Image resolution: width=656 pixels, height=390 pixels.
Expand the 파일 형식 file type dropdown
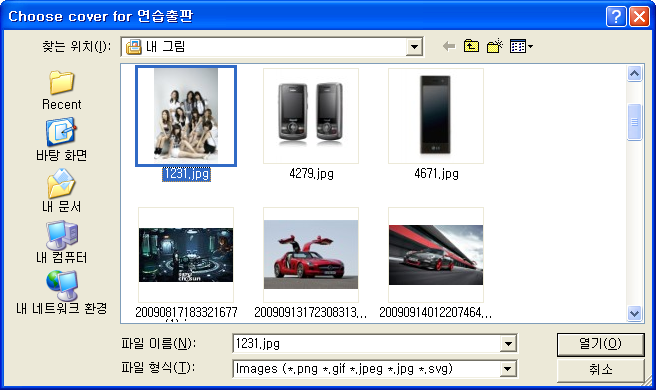(x=507, y=369)
